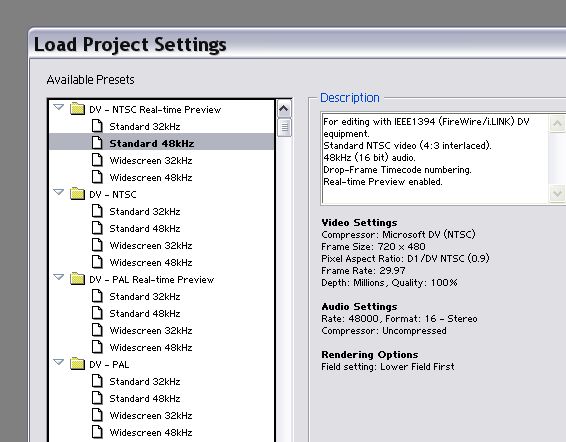Select Standard 32kHz under NTSC Real-time Preview
The image size is (566, 442).
(x=145, y=127)
